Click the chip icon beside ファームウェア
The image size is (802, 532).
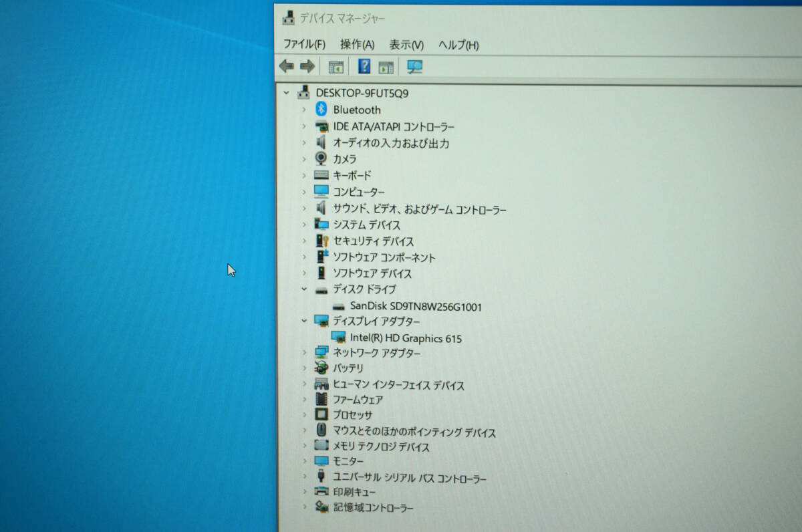coord(321,399)
